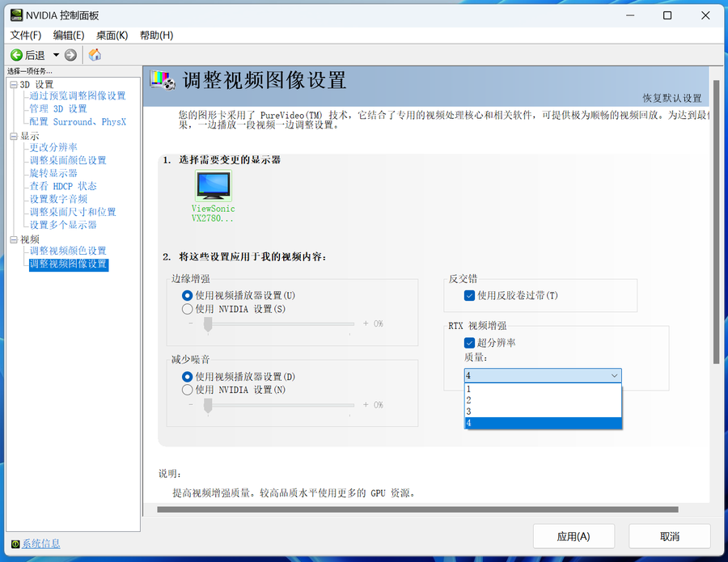Open the 编辑(E) menu
728x562 pixels.
click(69, 36)
